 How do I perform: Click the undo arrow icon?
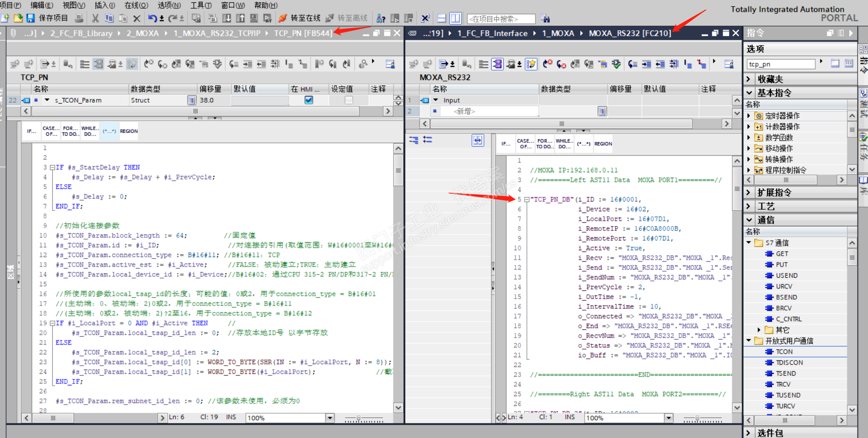152,18
